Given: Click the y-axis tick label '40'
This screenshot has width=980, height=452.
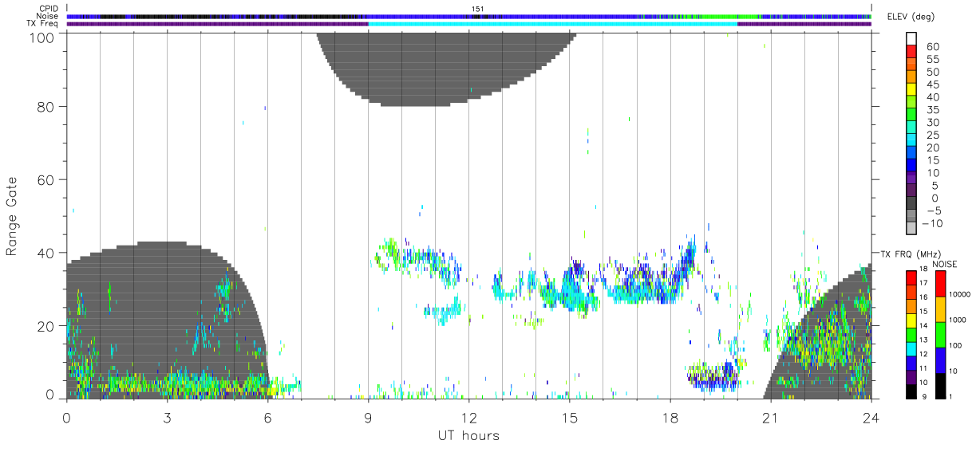Looking at the screenshot, I should [x=47, y=253].
